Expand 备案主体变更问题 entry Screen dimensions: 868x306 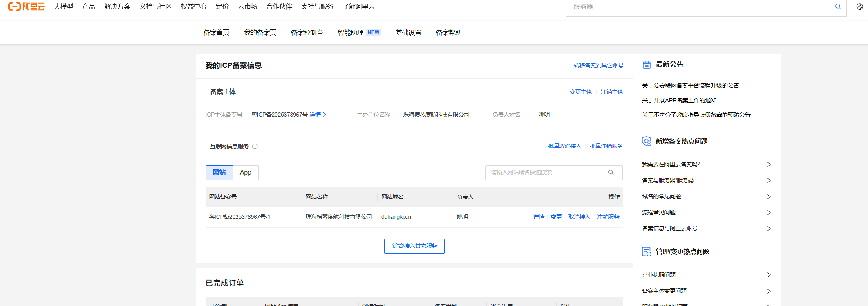(x=707, y=291)
